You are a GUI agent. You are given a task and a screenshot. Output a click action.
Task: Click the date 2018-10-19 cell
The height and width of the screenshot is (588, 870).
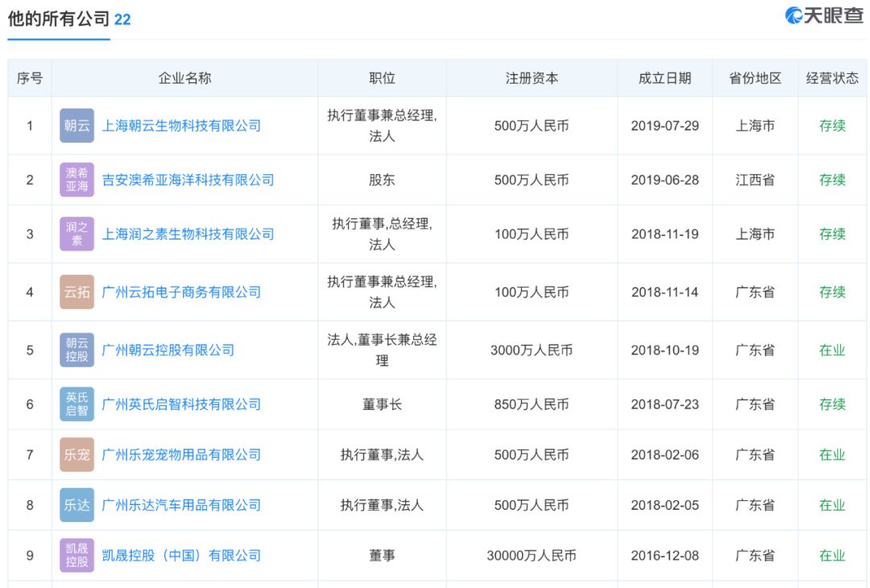pos(665,350)
